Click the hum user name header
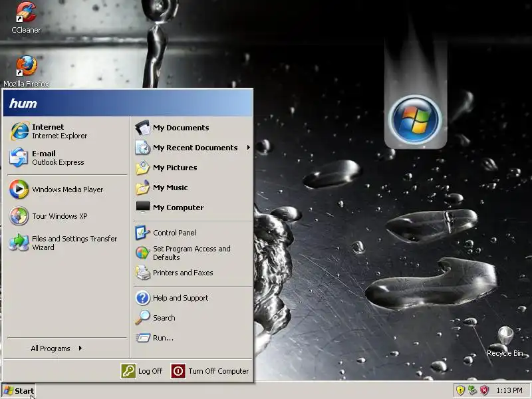The image size is (532, 399). point(23,103)
